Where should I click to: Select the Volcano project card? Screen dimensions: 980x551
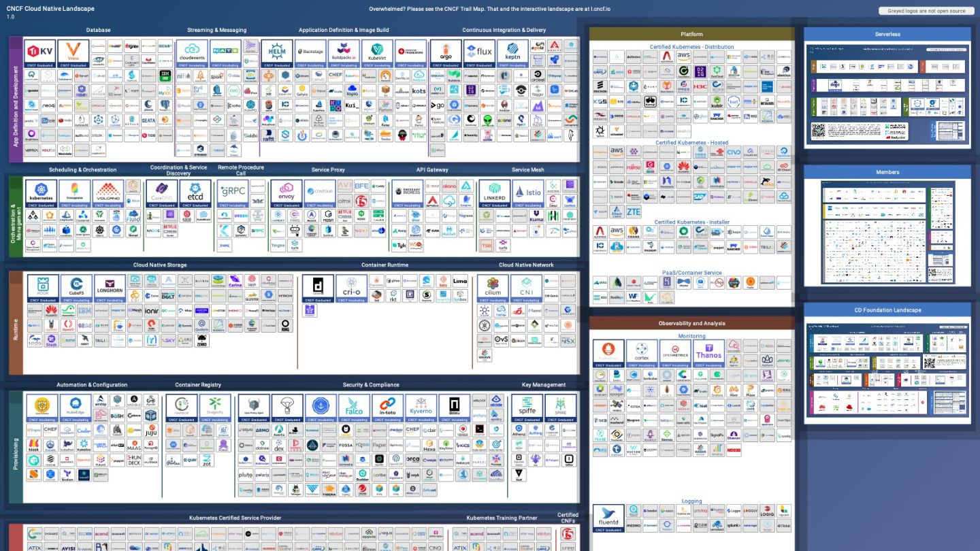pyautogui.click(x=108, y=194)
